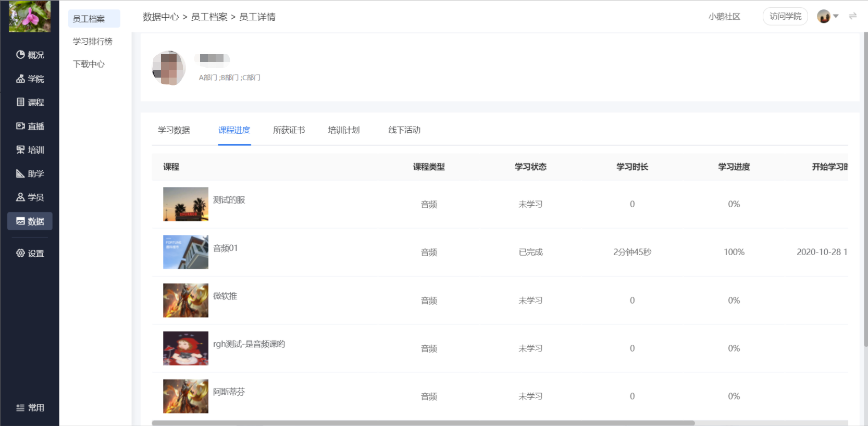Open the 设置 settings sidebar item
868x426 pixels.
pyautogui.click(x=30, y=253)
